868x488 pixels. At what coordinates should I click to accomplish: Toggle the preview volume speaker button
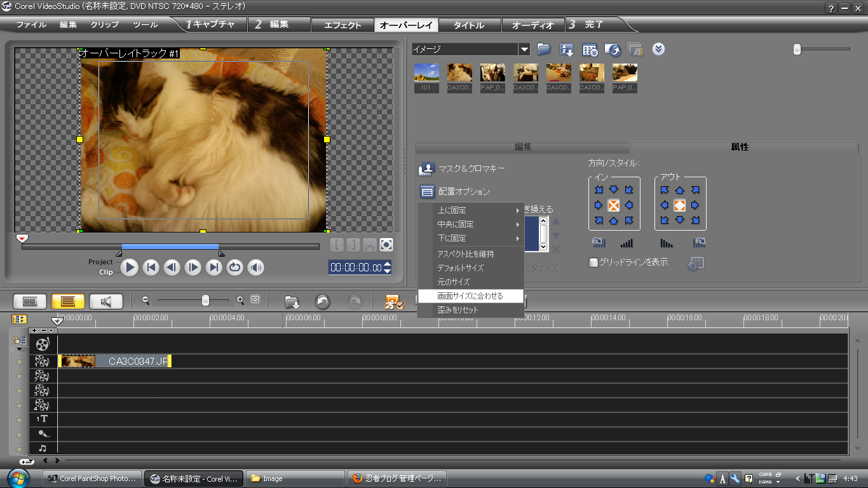click(256, 268)
